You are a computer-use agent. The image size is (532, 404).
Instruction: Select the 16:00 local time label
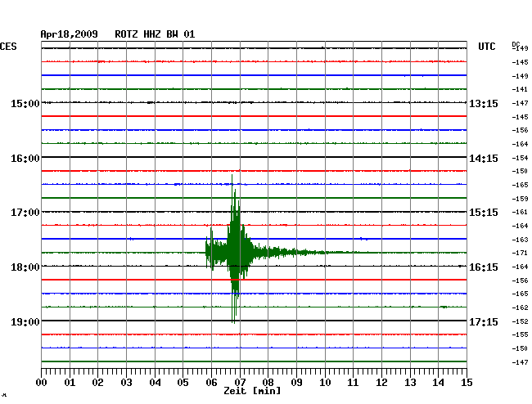25,159
